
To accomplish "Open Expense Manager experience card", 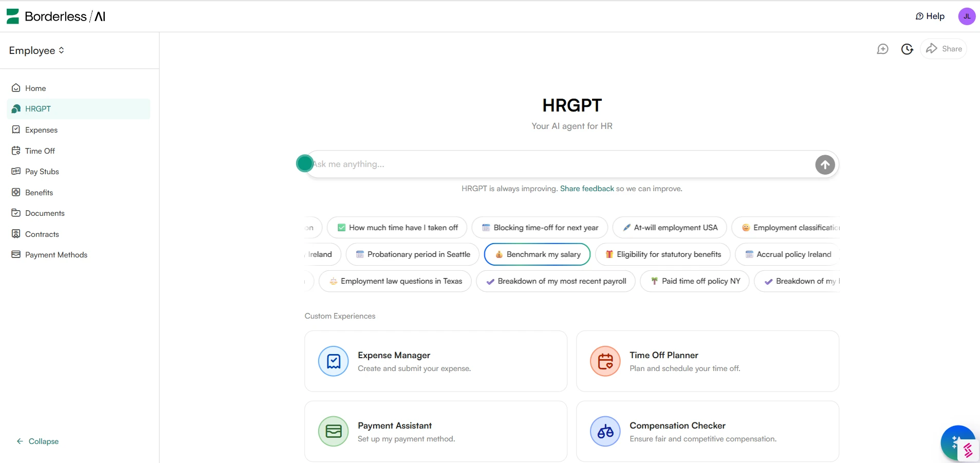I will click(436, 361).
